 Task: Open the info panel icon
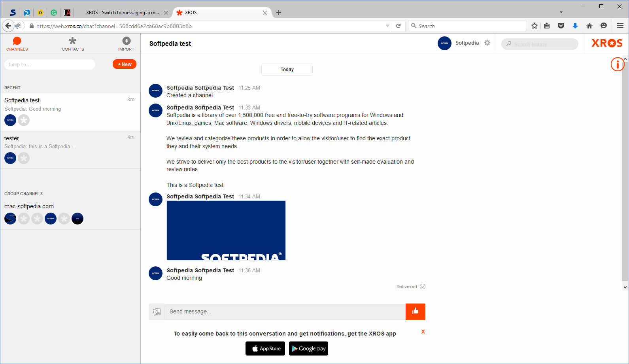[617, 64]
